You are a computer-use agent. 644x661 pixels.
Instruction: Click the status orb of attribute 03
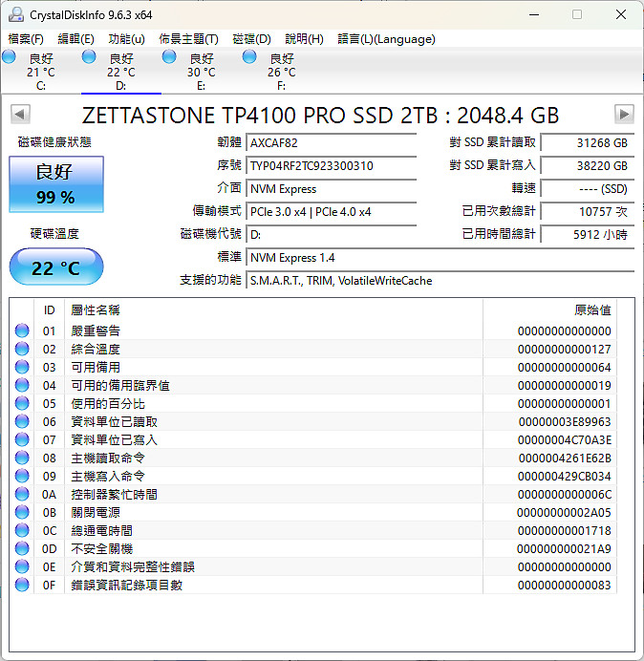tap(22, 367)
